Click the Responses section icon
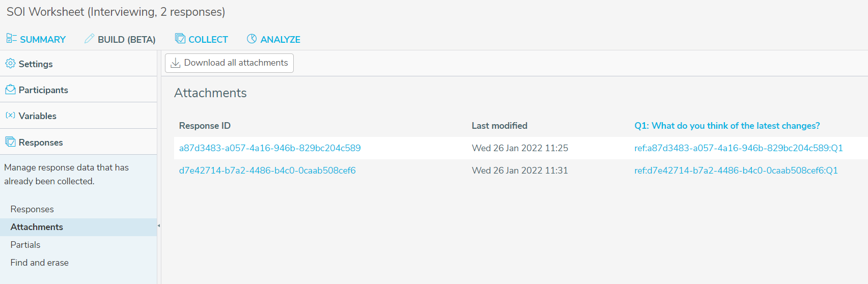The width and height of the screenshot is (868, 284). 10,141
